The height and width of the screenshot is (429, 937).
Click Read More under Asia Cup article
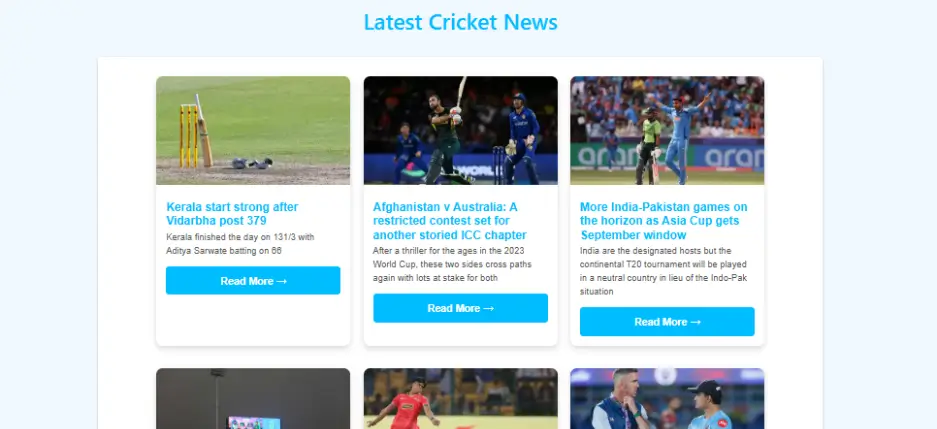pyautogui.click(x=667, y=322)
